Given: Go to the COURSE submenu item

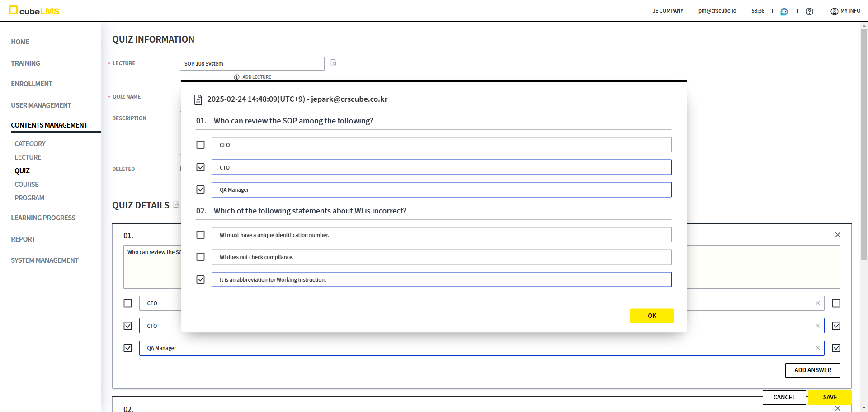Looking at the screenshot, I should click(x=26, y=185).
